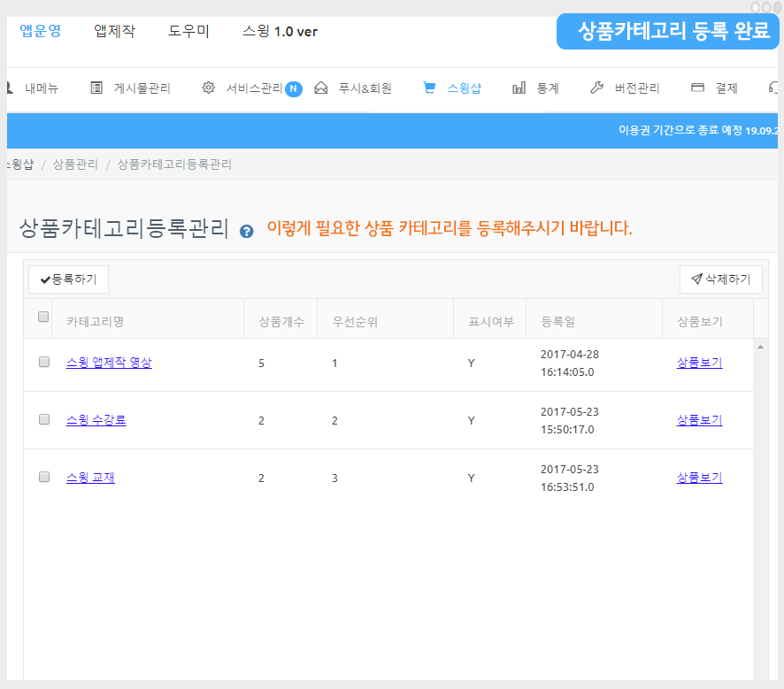Toggle the select-all checkbox in table header

(43, 318)
